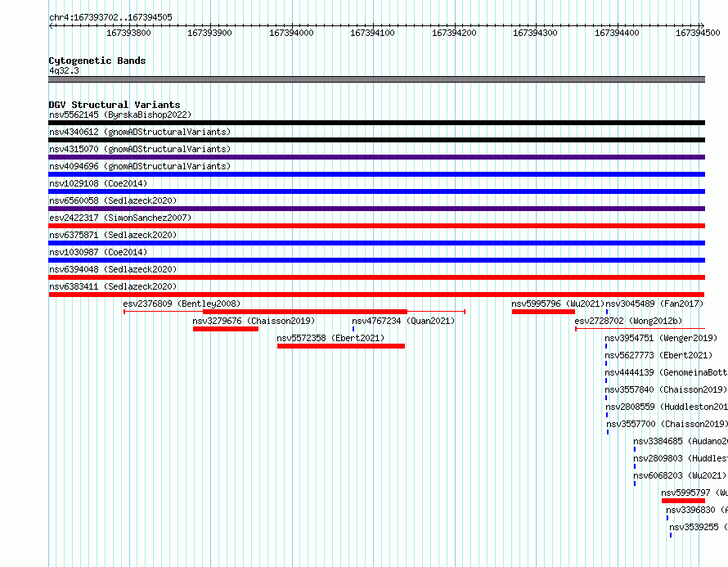The image size is (728, 567).
Task: Open nsv3954751 (Wenger2019) label
Action: click(661, 338)
